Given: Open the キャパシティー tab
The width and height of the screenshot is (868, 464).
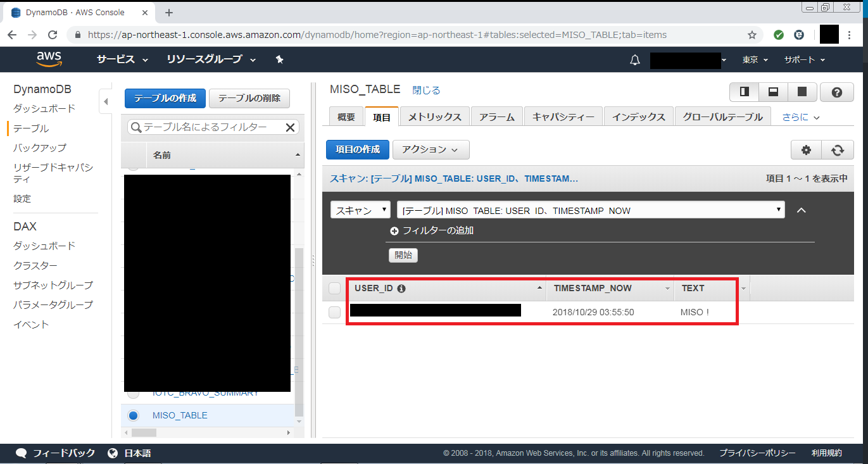Looking at the screenshot, I should 563,117.
